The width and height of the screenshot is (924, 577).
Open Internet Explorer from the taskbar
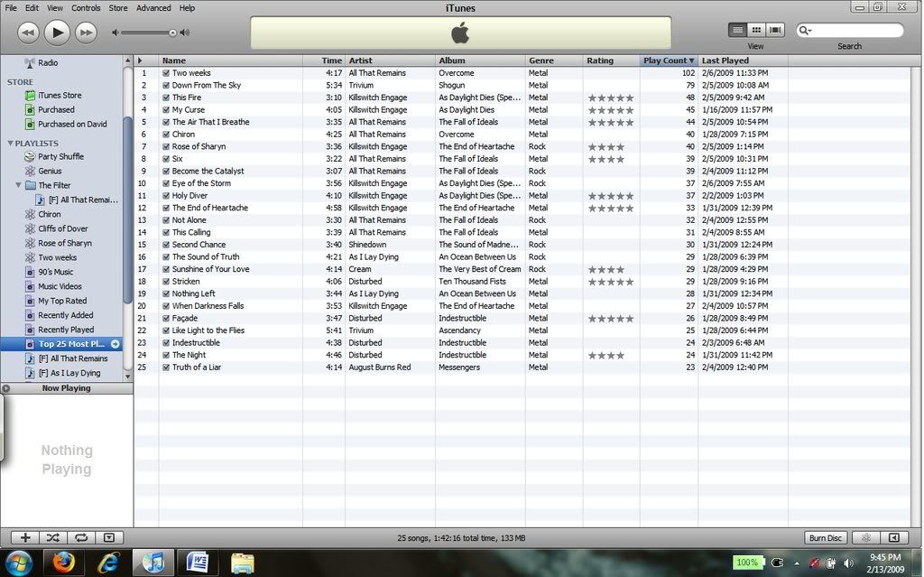tap(108, 562)
